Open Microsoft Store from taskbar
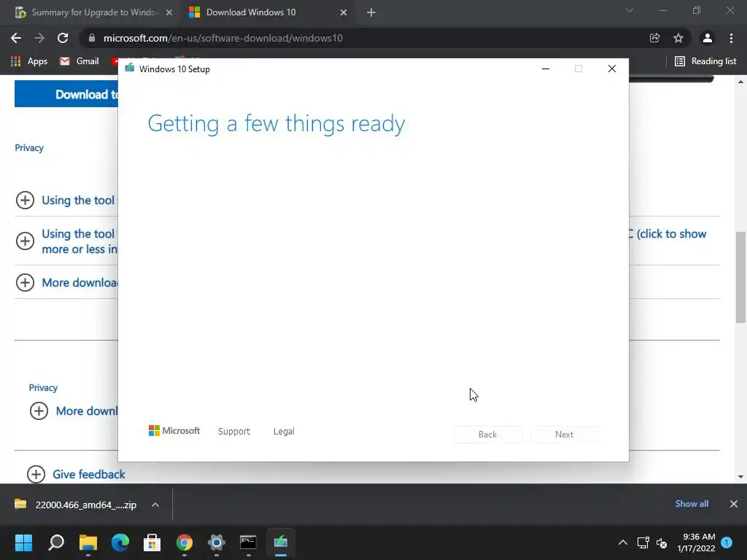The width and height of the screenshot is (747, 560). tap(152, 542)
